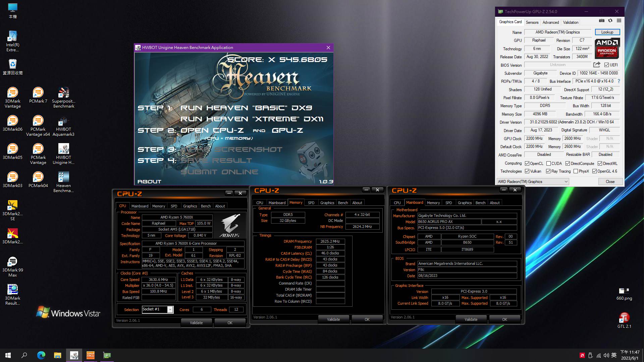
Task: Open the PCMark 7 desktop icon
Action: 38,95
